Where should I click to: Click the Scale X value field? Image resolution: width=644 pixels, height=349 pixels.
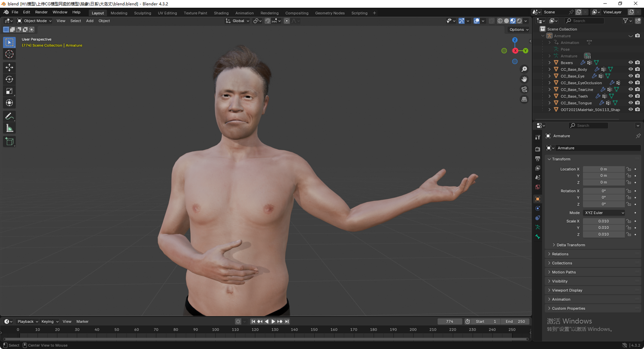click(x=604, y=221)
